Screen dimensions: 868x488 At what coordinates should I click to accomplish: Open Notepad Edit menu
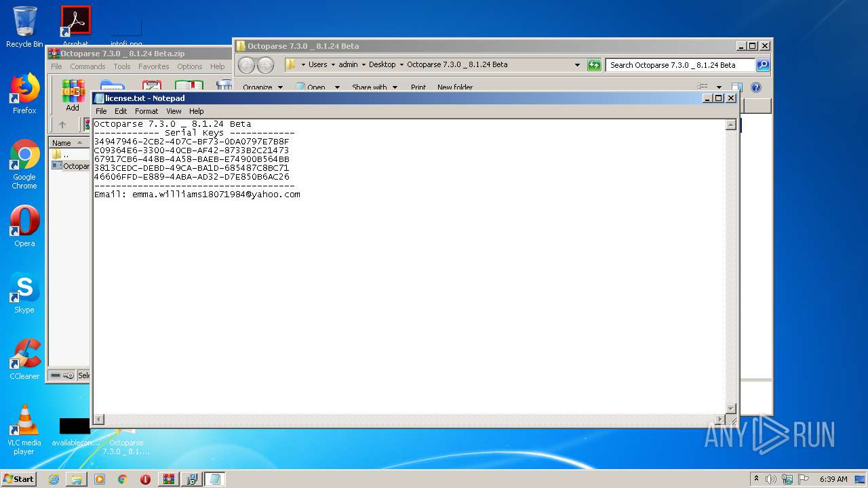(x=121, y=111)
